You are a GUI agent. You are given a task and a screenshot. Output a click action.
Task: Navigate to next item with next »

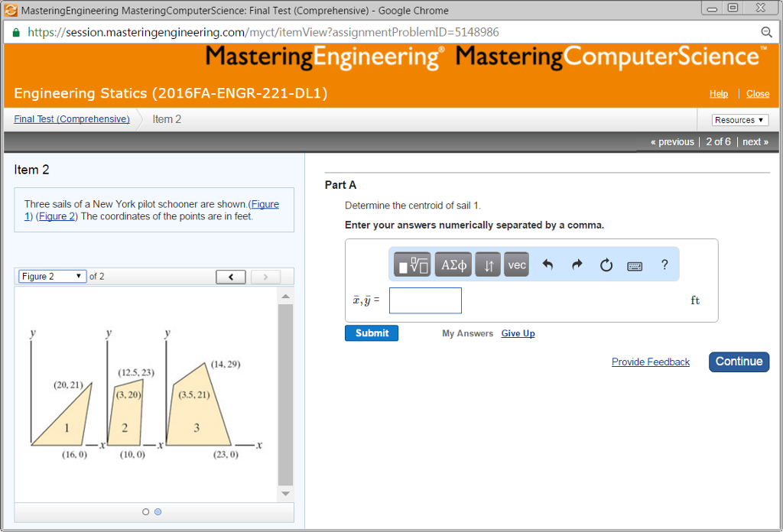[755, 141]
